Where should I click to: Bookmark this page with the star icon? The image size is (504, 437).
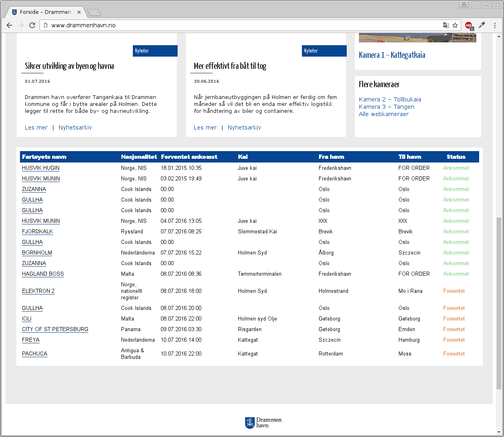[x=455, y=25]
